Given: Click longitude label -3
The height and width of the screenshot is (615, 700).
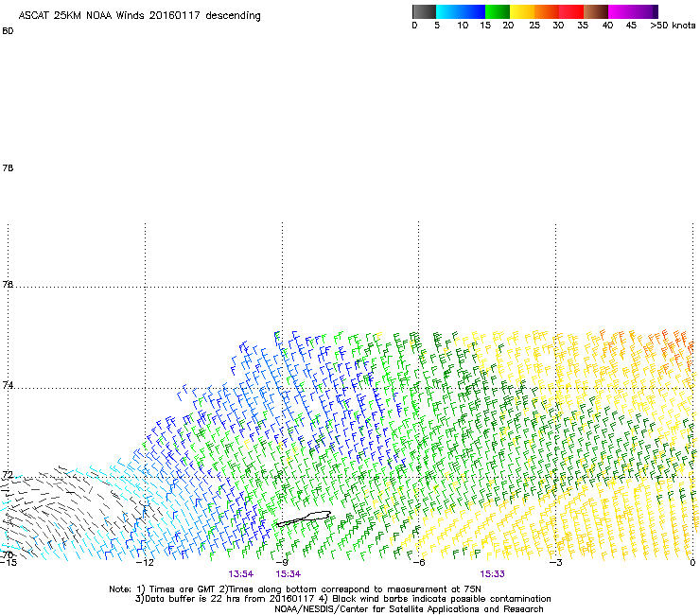Looking at the screenshot, I should click(x=555, y=563).
